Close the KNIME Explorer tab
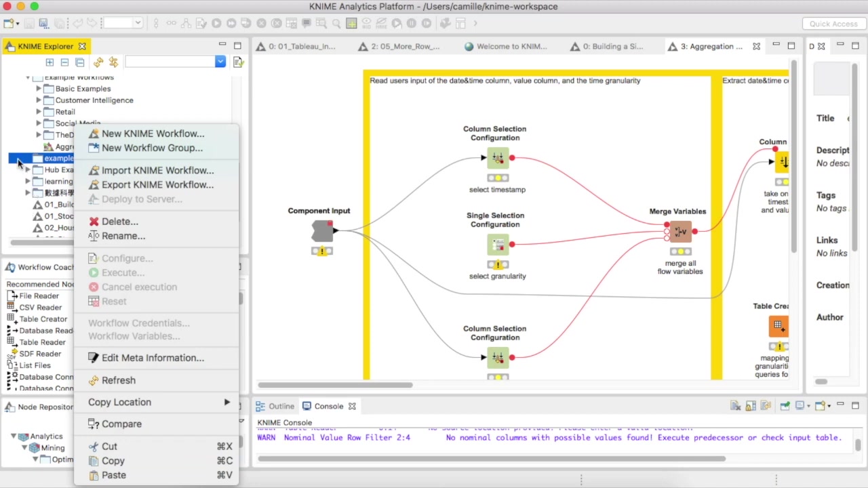Viewport: 868px width, 488px height. tap(82, 46)
